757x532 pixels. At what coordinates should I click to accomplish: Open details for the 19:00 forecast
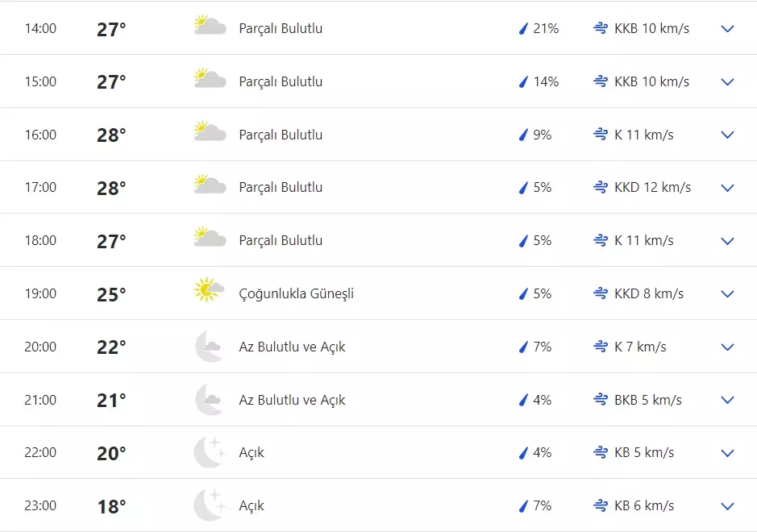point(727,294)
